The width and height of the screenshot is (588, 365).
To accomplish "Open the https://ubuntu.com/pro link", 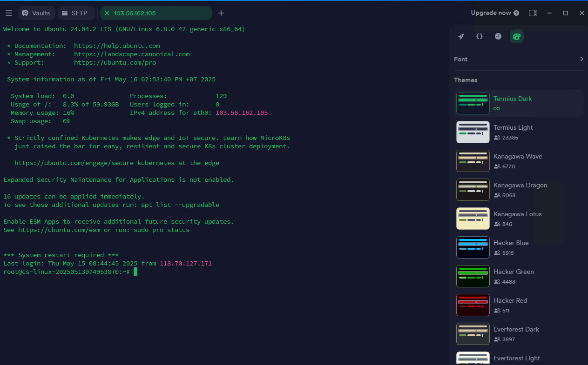I will (115, 62).
